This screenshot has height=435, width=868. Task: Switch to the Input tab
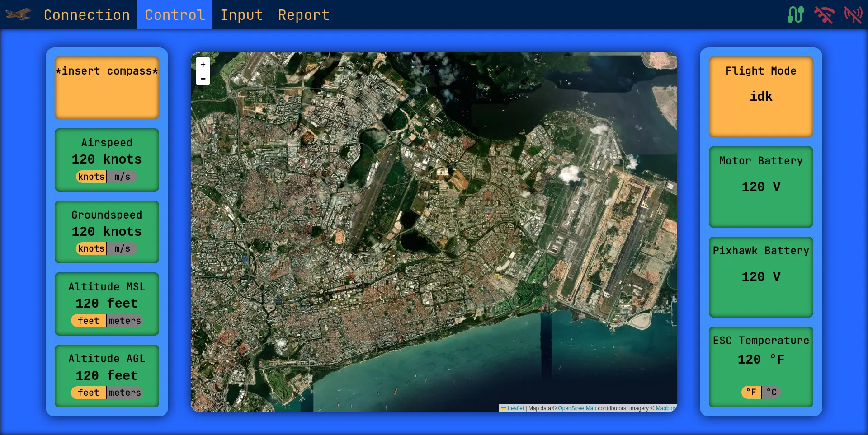(x=241, y=15)
